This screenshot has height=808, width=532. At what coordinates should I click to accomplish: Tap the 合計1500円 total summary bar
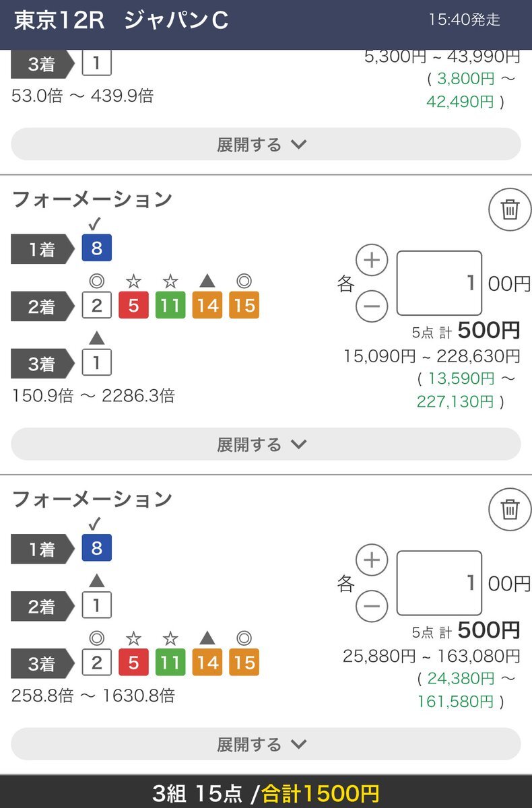[266, 793]
